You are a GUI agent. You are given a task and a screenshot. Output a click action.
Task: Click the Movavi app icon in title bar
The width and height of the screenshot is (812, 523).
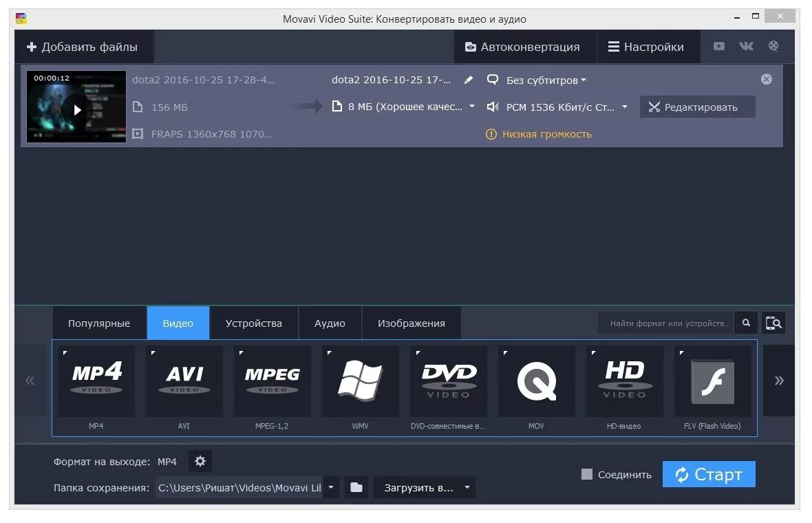point(21,19)
